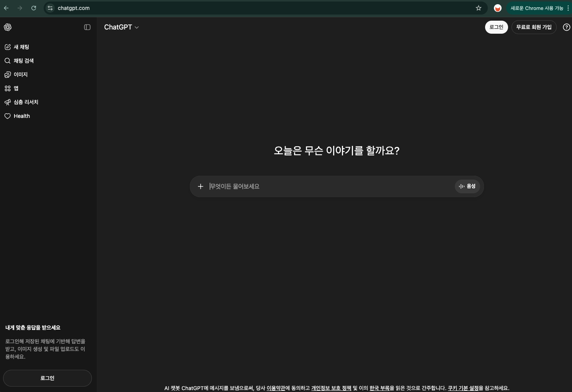This screenshot has width=572, height=392.
Task: Open the 한국 부록 link
Action: tap(379, 388)
